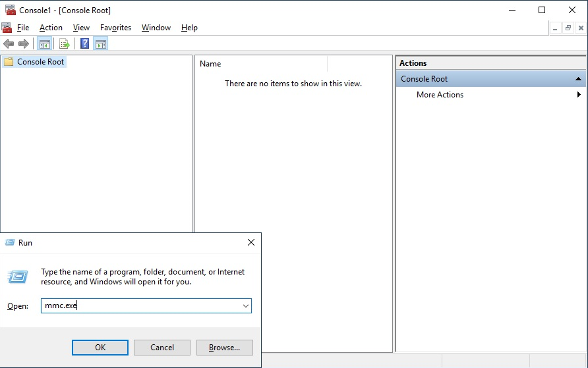
Task: Expand the More Actions submenu arrow
Action: click(579, 95)
